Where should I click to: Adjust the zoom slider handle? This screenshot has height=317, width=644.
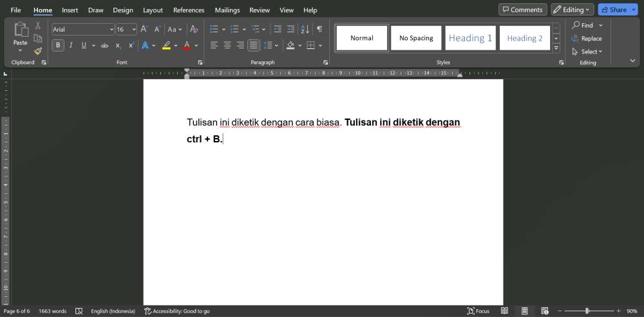(x=587, y=311)
